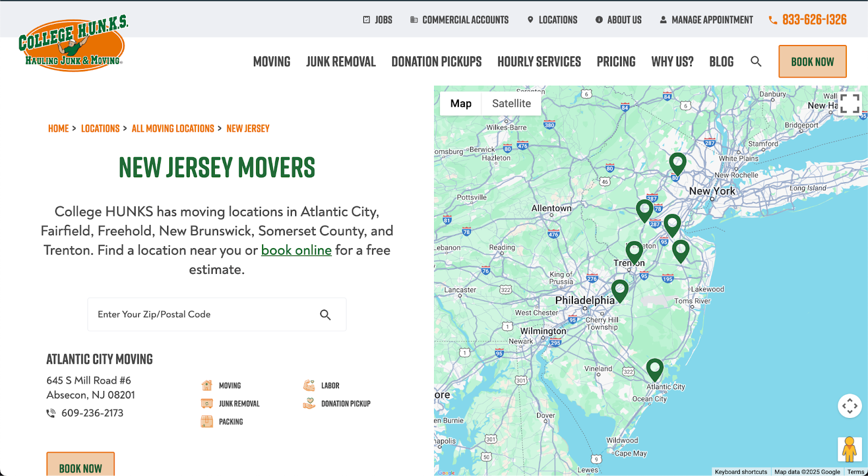Click the Moving service label
Viewport: 868px width, 476px height.
(x=230, y=385)
